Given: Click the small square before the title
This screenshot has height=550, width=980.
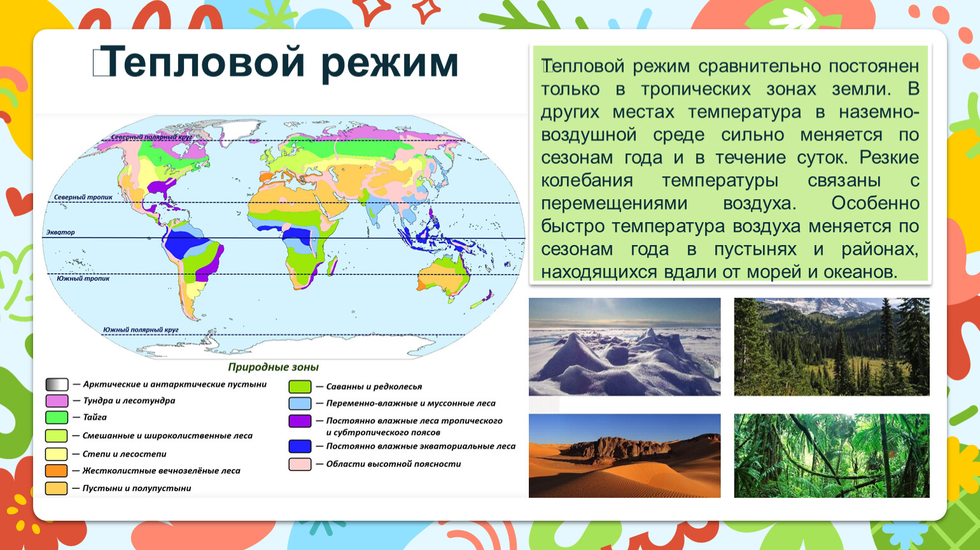Looking at the screenshot, I should (101, 63).
